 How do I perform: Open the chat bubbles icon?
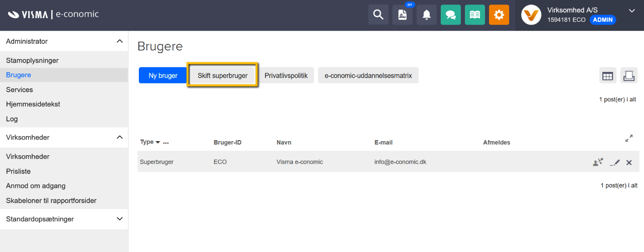coord(451,15)
